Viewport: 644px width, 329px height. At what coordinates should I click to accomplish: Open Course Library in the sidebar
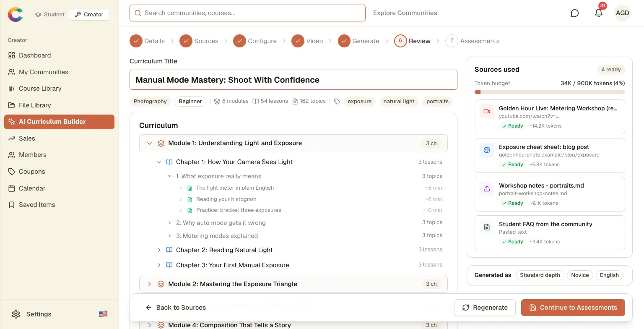pos(59,89)
